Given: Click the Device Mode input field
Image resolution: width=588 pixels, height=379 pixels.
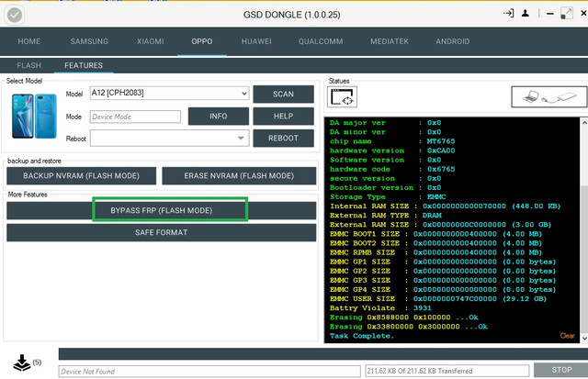Looking at the screenshot, I should click(x=135, y=117).
